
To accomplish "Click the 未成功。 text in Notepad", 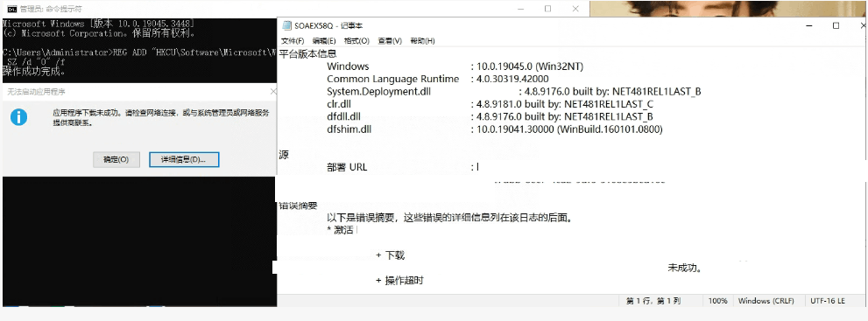I will coord(685,269).
